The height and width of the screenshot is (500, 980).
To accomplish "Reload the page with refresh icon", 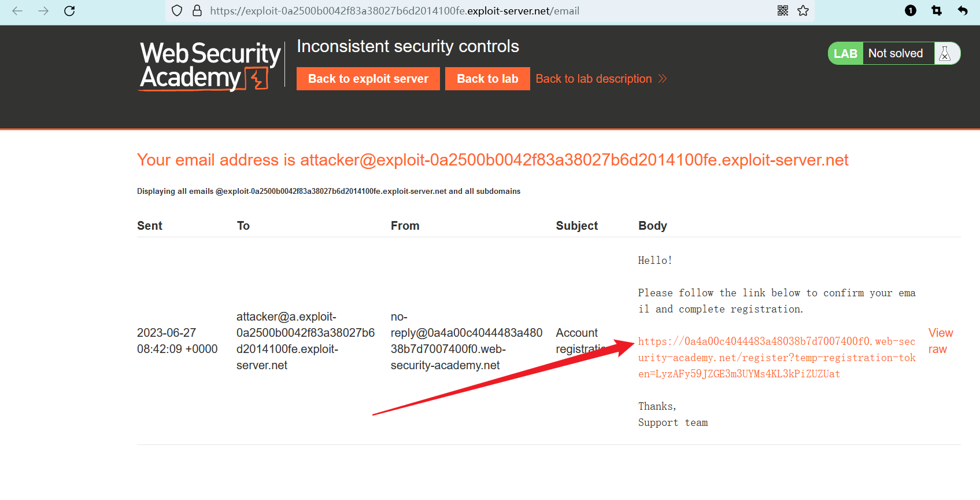I will point(69,11).
